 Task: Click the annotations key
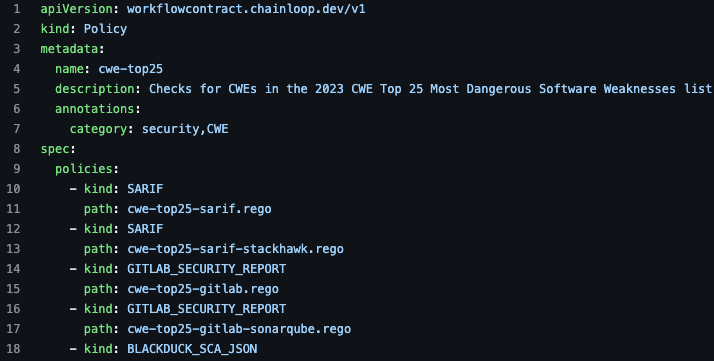click(x=95, y=109)
